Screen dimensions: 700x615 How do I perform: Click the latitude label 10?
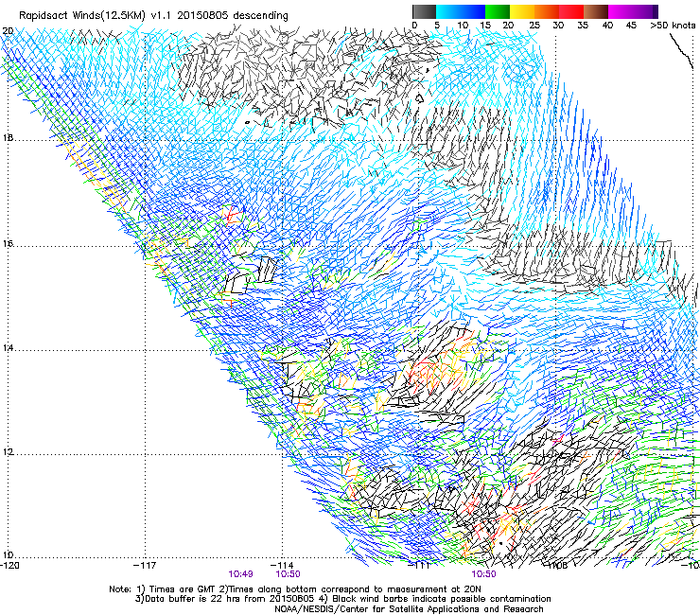pyautogui.click(x=8, y=555)
